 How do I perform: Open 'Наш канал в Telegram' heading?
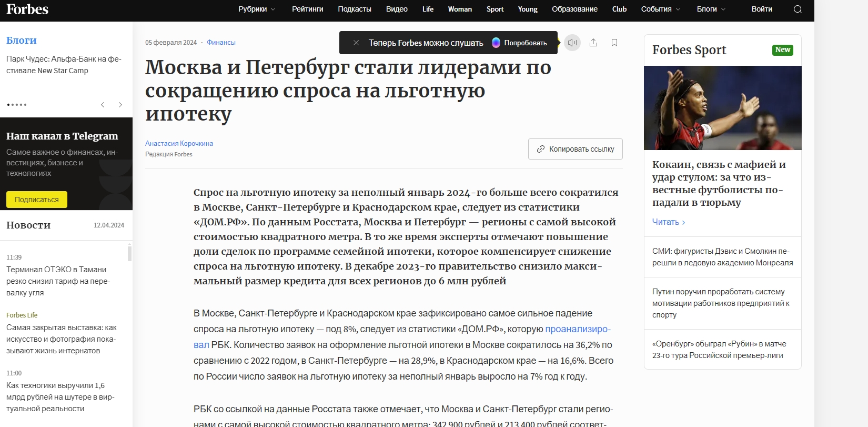click(x=62, y=136)
